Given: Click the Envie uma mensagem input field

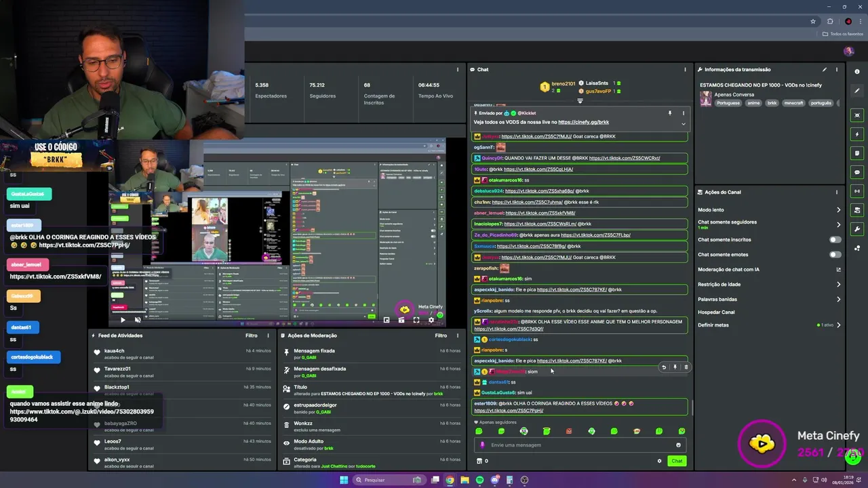Looking at the screenshot, I should (x=580, y=445).
